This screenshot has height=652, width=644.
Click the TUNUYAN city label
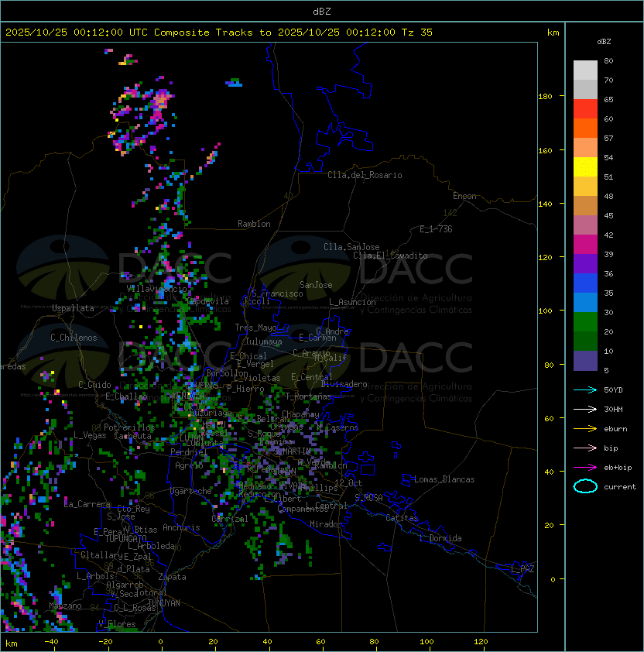(x=164, y=603)
